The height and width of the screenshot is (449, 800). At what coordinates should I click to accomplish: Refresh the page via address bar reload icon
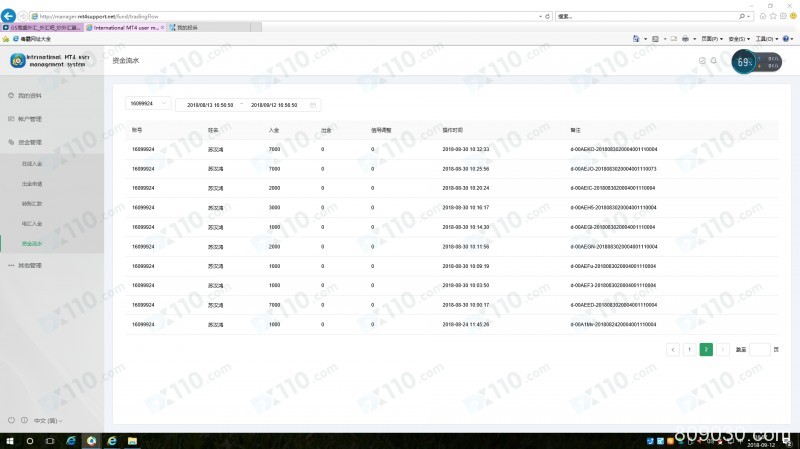pos(547,16)
